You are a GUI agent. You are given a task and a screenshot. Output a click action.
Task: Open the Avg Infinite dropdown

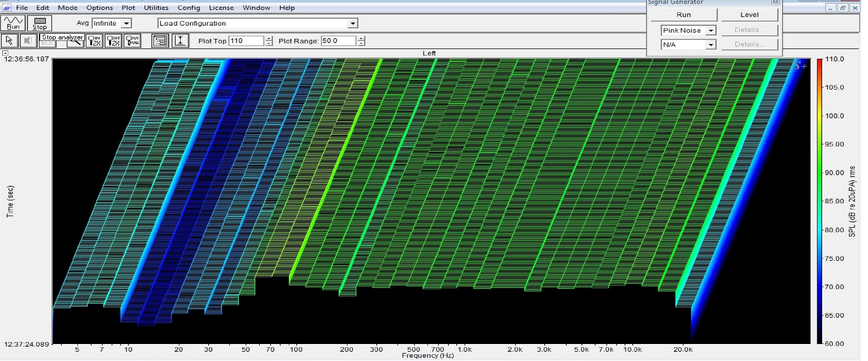click(x=126, y=23)
